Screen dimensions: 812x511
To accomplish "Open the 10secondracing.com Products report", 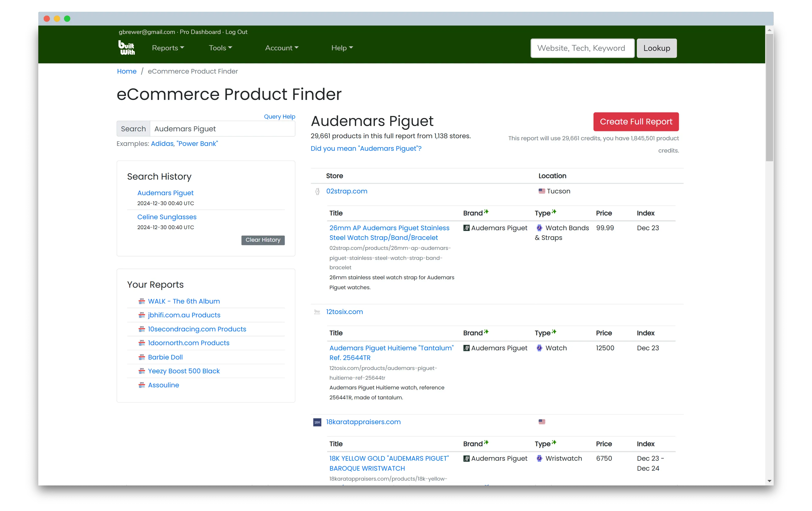I will click(x=197, y=329).
